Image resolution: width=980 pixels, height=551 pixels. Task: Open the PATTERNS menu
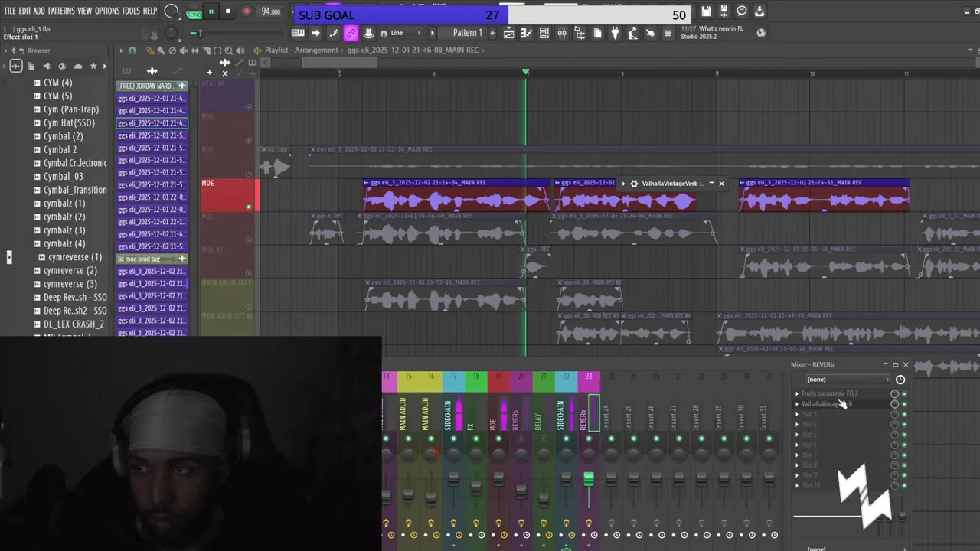(x=61, y=11)
